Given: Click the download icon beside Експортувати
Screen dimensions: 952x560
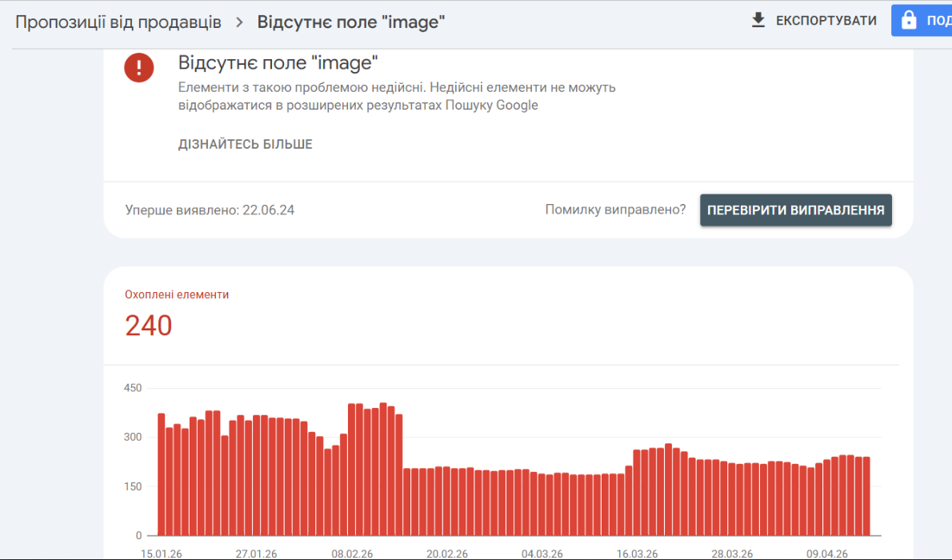Looking at the screenshot, I should pyautogui.click(x=758, y=21).
